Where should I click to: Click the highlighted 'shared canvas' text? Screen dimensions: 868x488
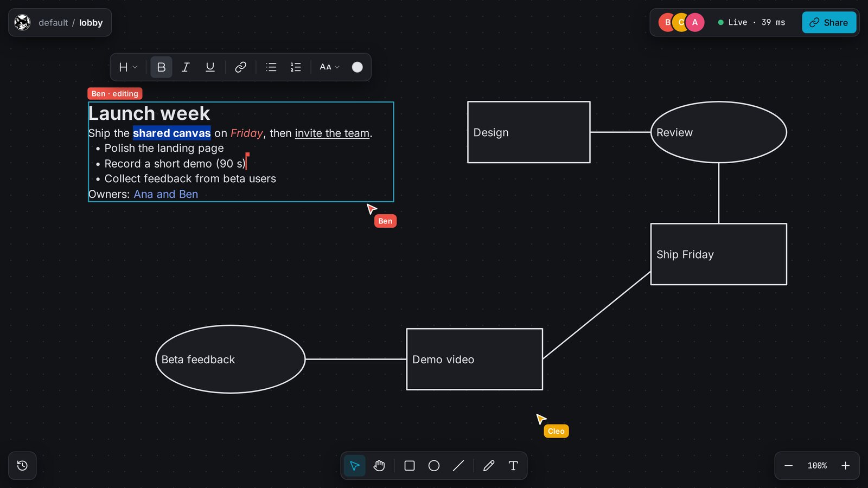coord(171,133)
